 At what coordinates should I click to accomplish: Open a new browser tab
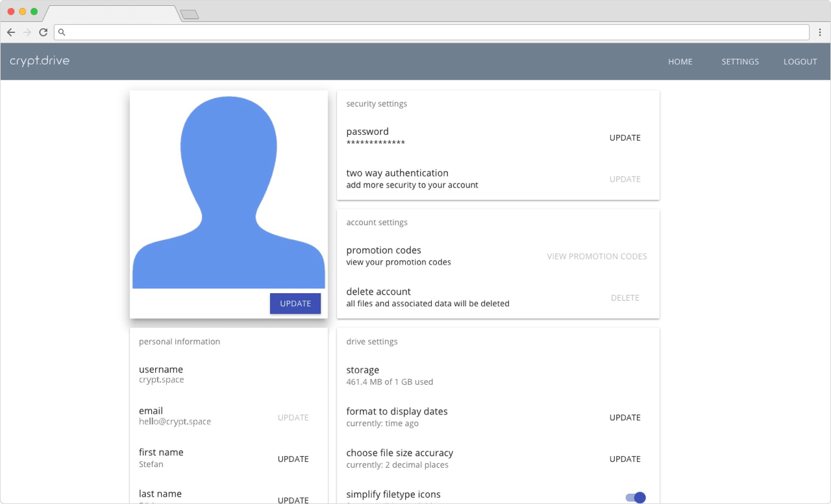[x=189, y=14]
